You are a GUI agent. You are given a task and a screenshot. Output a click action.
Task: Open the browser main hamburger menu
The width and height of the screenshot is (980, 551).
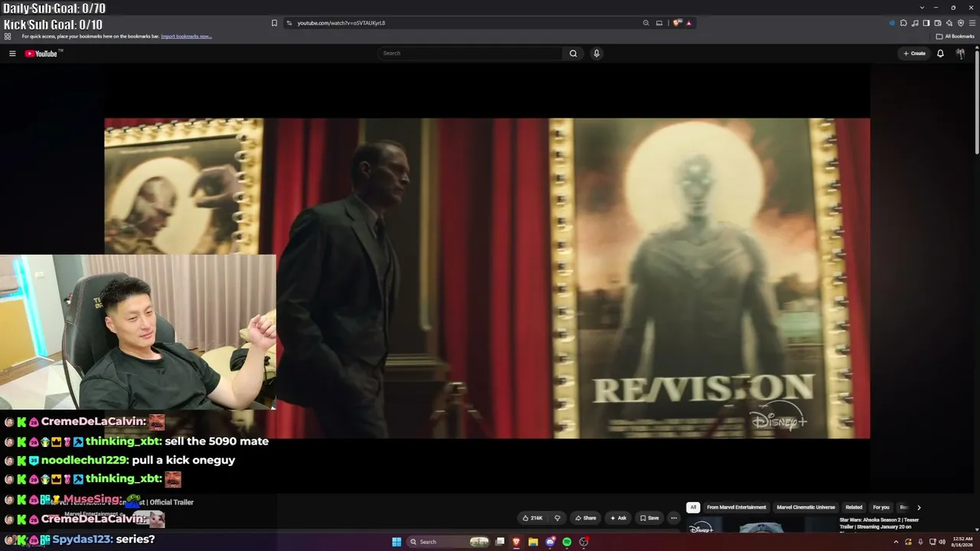(x=972, y=23)
